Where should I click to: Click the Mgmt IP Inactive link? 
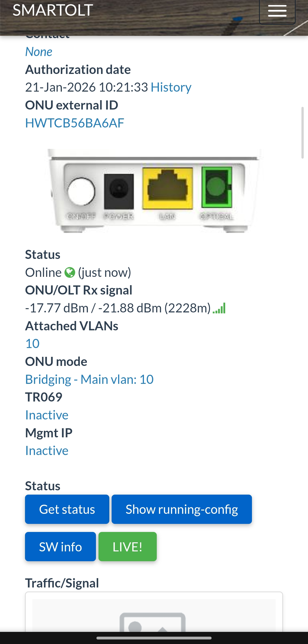click(47, 451)
